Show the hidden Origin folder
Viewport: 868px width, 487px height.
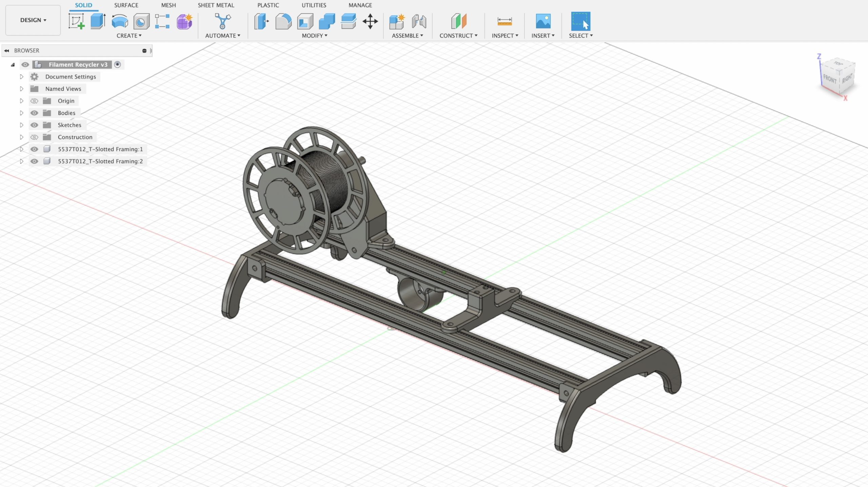click(x=34, y=101)
